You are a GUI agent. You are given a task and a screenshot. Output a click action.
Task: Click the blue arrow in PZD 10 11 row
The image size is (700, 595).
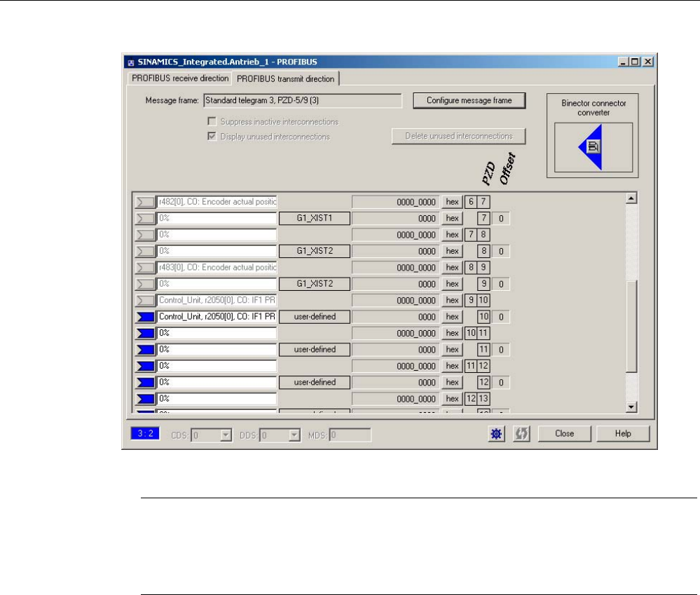(x=145, y=334)
